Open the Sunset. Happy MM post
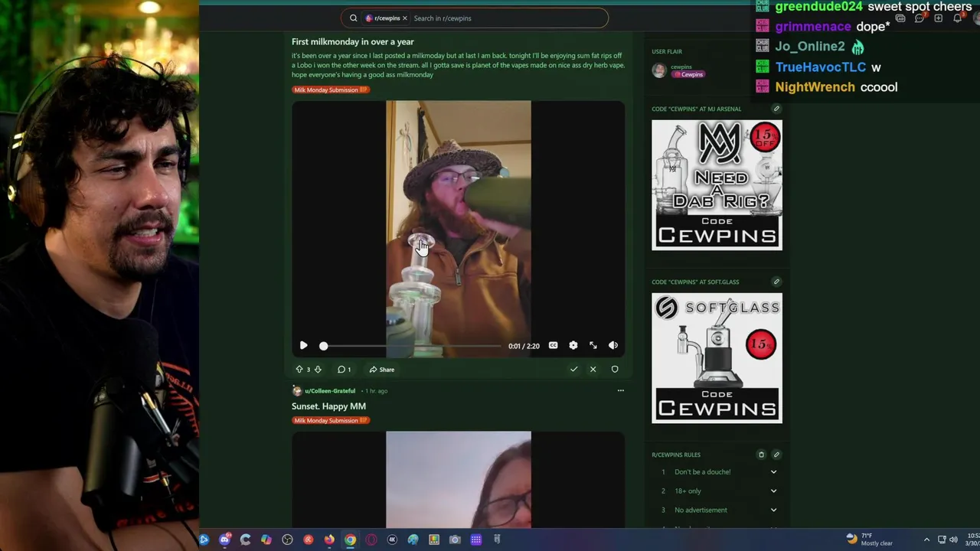 [328, 406]
